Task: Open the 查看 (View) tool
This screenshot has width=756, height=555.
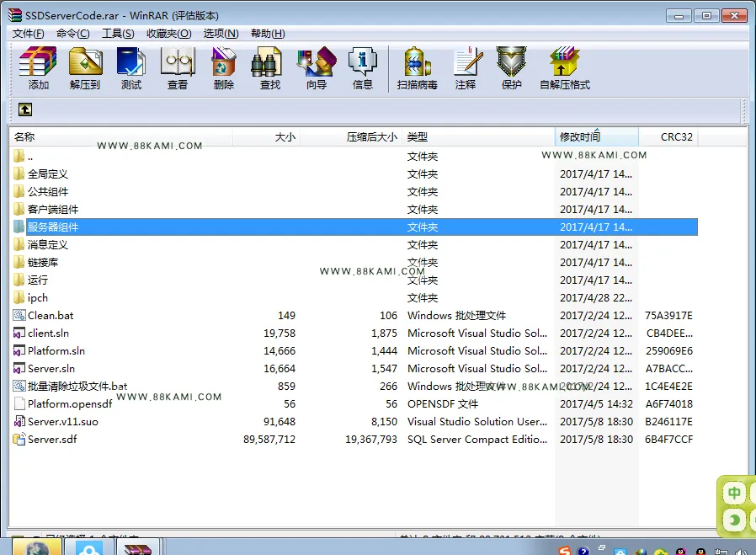Action: [x=178, y=68]
